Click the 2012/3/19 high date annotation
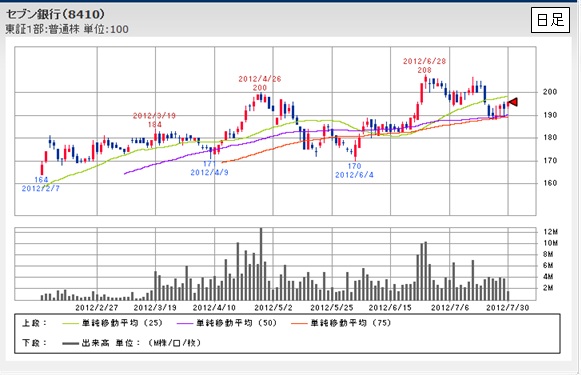The width and height of the screenshot is (581, 375). pos(154,116)
